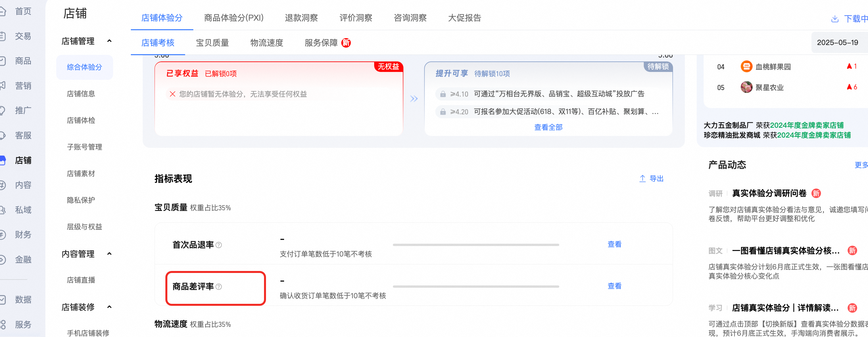Click 血桃鲜果园 shop avatar icon
This screenshot has height=337, width=868.
746,67
